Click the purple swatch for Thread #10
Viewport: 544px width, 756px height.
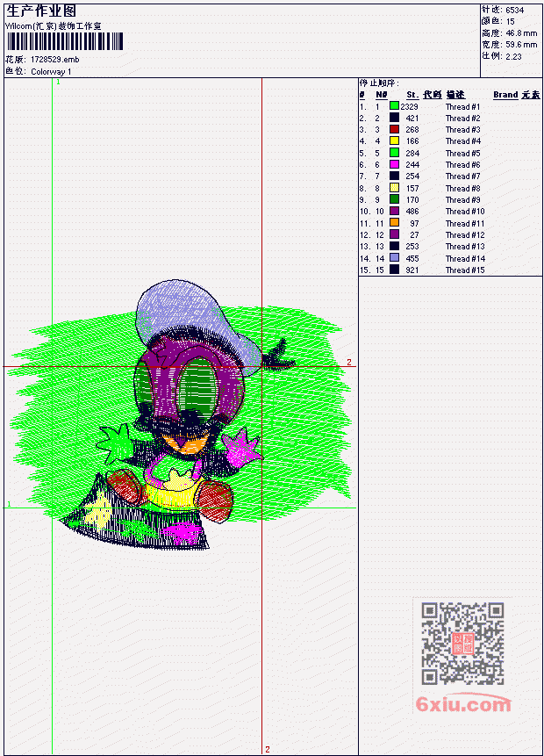(394, 212)
